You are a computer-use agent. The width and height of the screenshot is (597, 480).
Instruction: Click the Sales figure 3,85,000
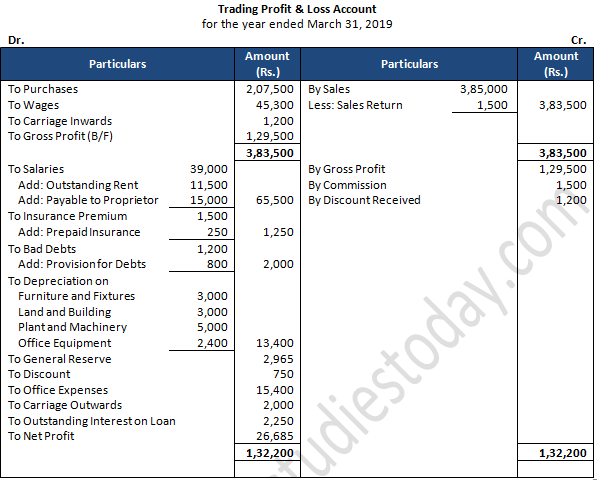click(484, 89)
